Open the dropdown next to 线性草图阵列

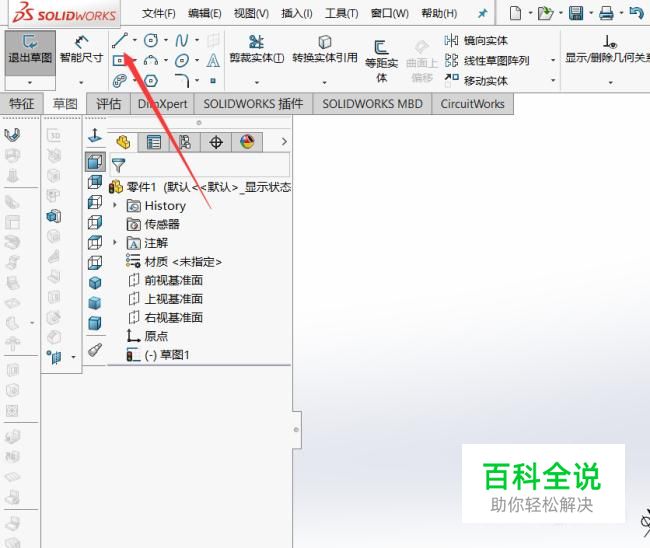(553, 61)
